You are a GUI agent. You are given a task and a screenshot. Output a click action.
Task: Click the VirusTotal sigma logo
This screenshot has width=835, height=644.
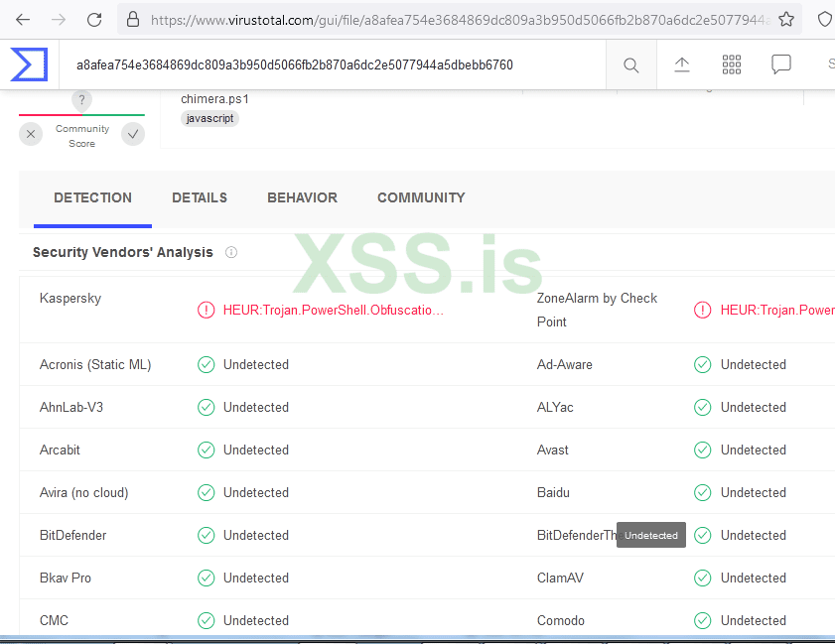click(x=29, y=64)
